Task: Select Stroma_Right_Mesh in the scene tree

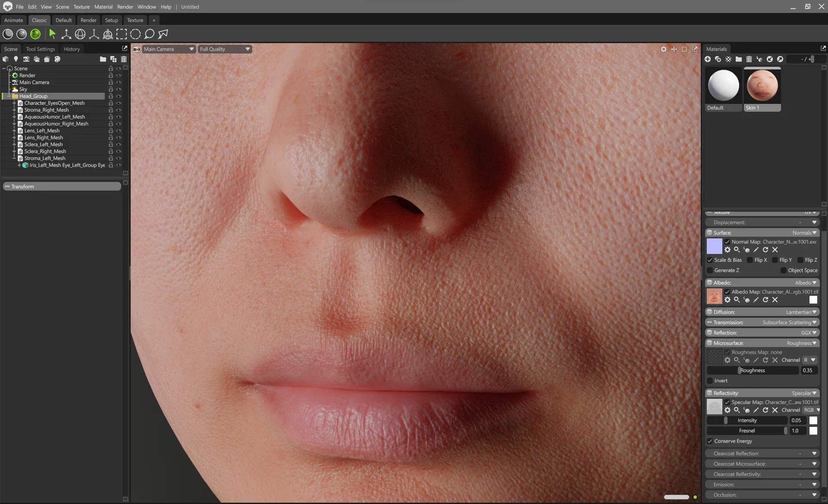Action: pyautogui.click(x=46, y=110)
